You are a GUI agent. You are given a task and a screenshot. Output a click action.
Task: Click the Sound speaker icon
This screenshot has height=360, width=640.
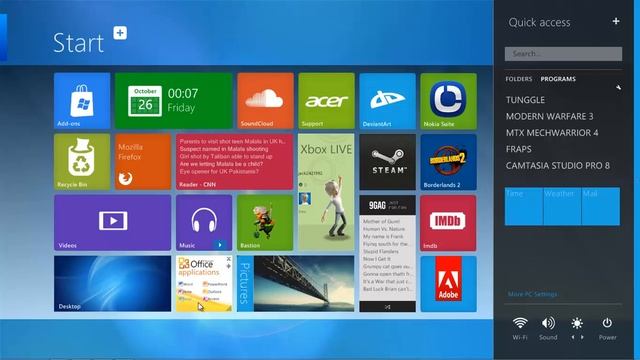(x=548, y=323)
